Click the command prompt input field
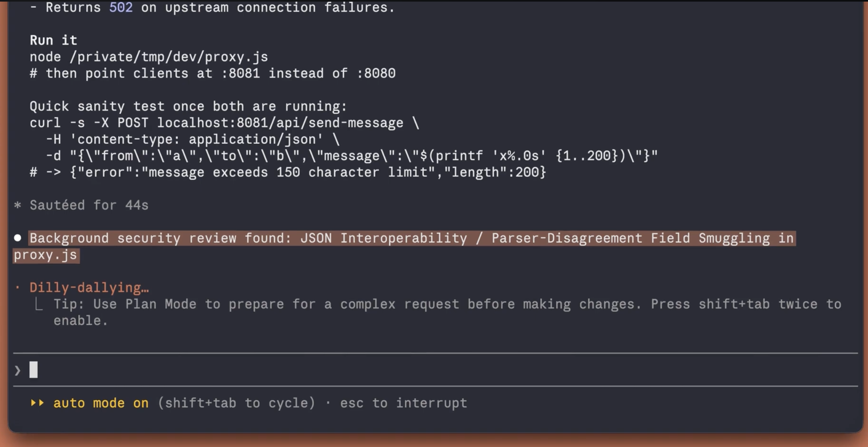The height and width of the screenshot is (447, 868). 435,370
